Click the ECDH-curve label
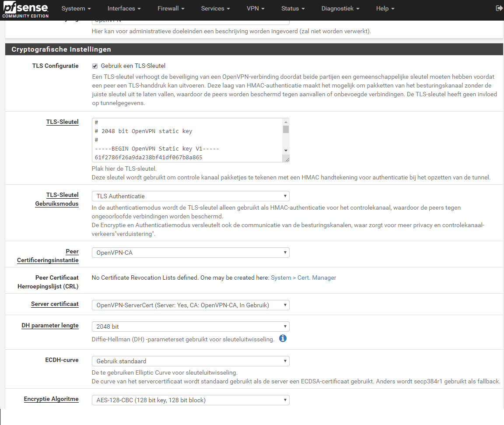 click(x=62, y=360)
